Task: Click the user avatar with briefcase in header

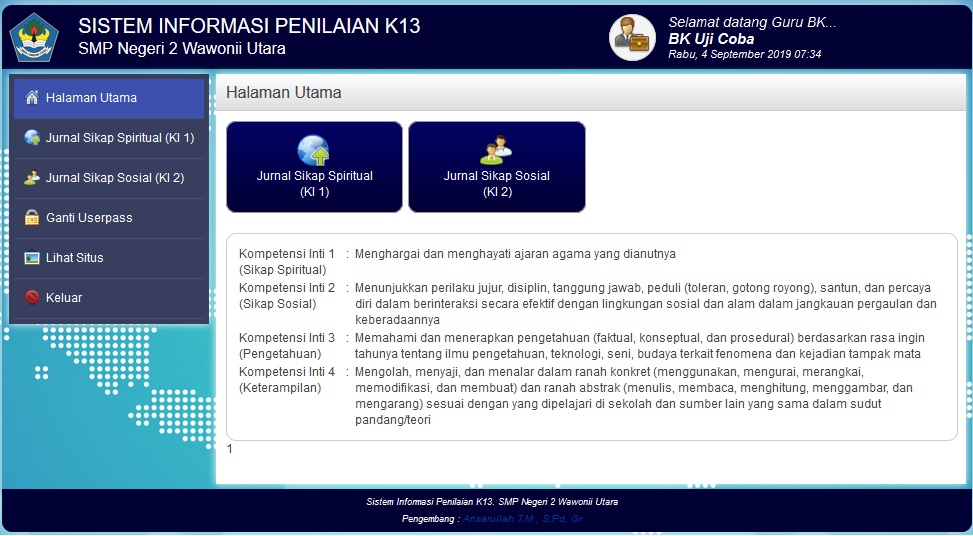Action: (632, 38)
